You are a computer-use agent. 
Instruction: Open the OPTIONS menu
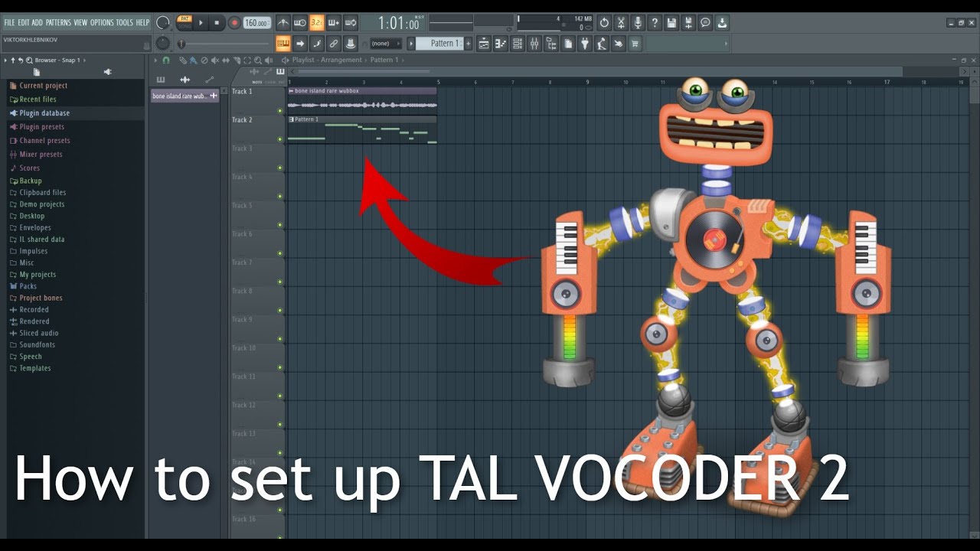coord(102,22)
